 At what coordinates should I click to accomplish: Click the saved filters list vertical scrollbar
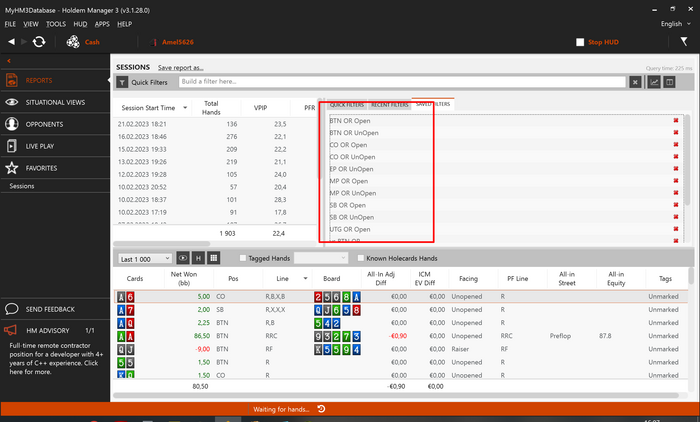[687, 160]
